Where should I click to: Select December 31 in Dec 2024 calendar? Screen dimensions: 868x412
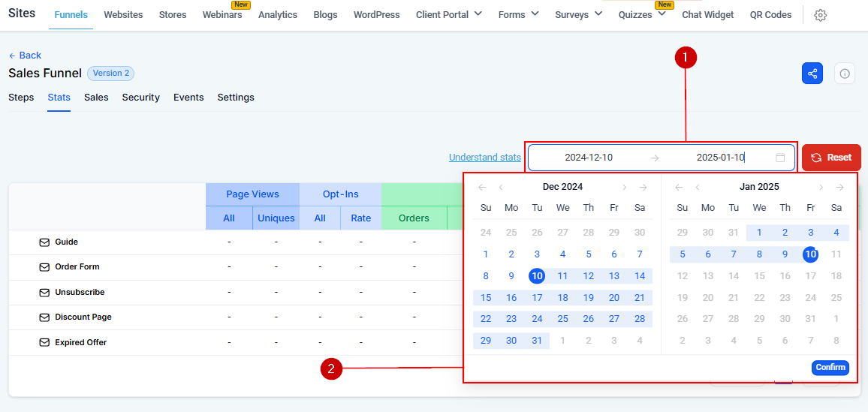click(537, 341)
